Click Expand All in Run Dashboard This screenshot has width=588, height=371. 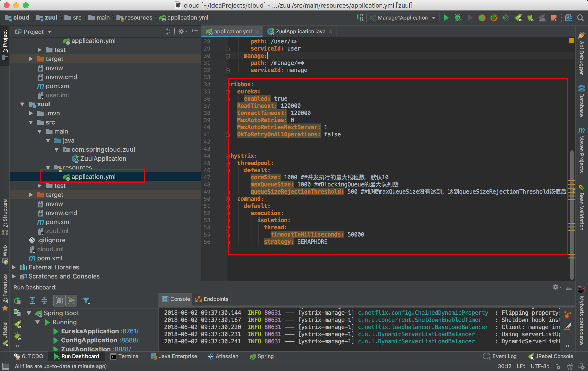pyautogui.click(x=32, y=300)
